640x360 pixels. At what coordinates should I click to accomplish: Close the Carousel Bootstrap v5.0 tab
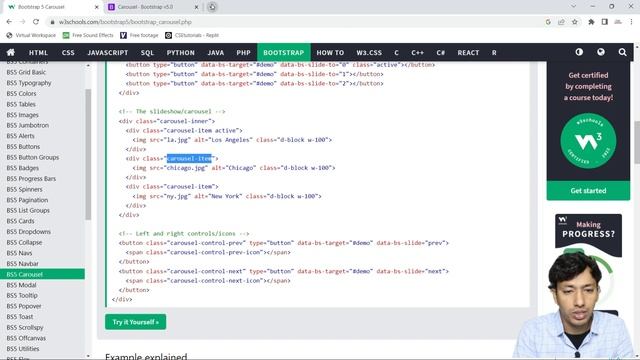tap(196, 7)
